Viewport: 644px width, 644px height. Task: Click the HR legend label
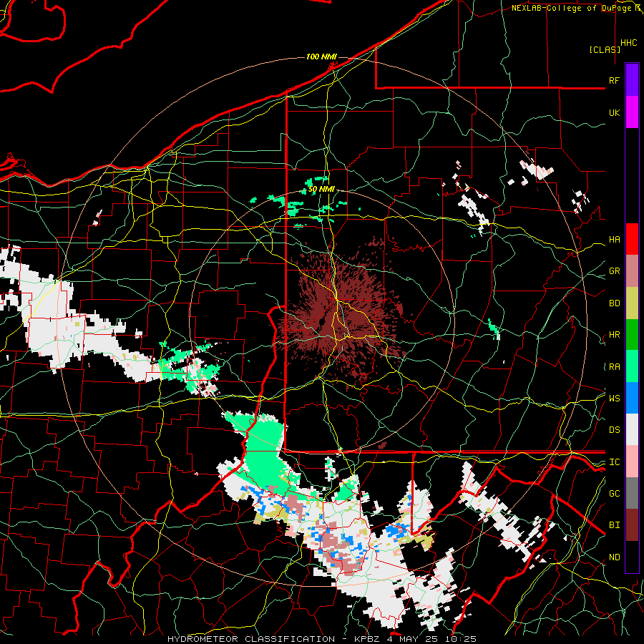(x=614, y=335)
